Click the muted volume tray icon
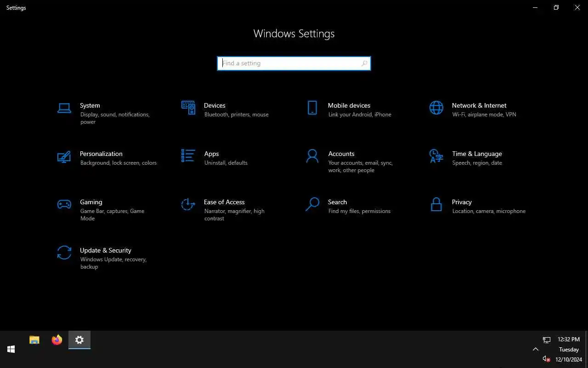The height and width of the screenshot is (368, 588). point(547,359)
